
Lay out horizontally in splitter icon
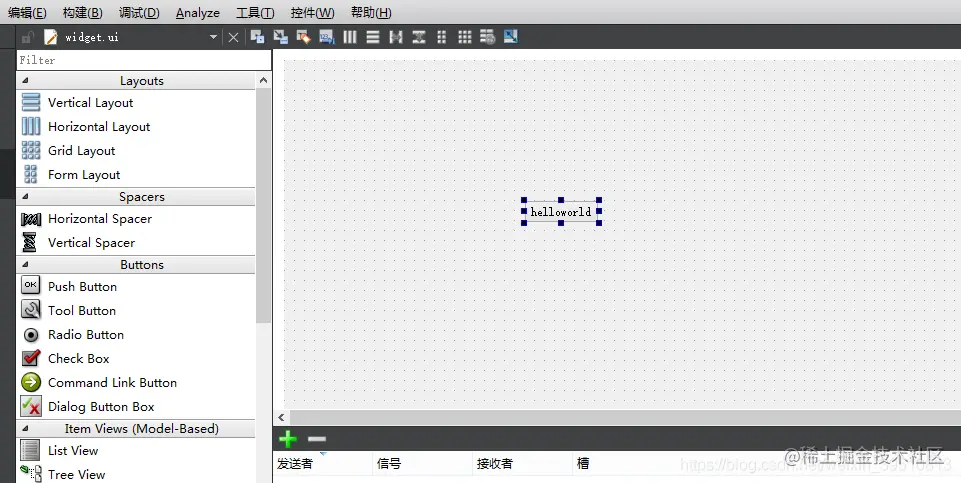click(396, 37)
